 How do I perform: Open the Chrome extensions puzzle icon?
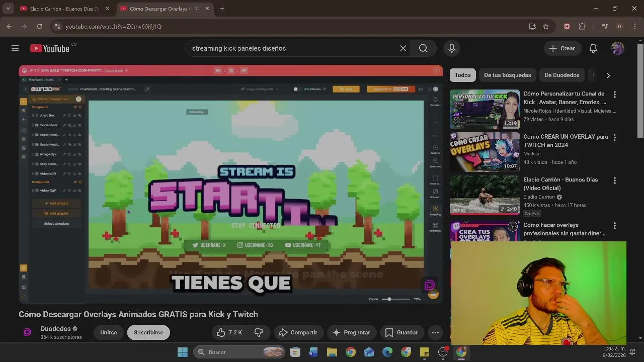(x=583, y=26)
